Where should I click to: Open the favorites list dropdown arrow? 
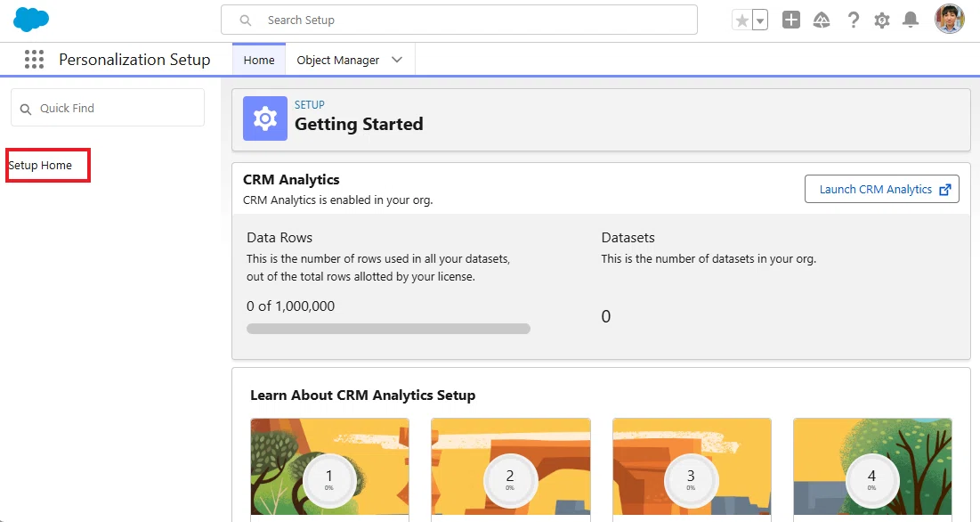(760, 20)
